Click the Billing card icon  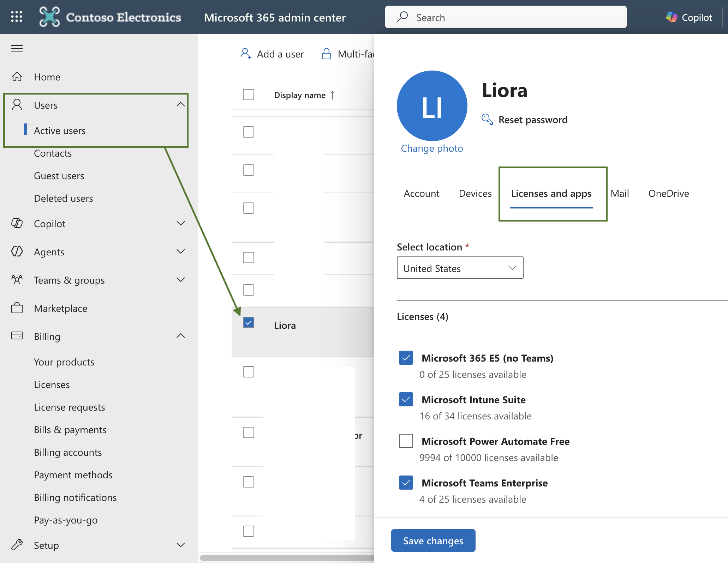click(x=17, y=336)
